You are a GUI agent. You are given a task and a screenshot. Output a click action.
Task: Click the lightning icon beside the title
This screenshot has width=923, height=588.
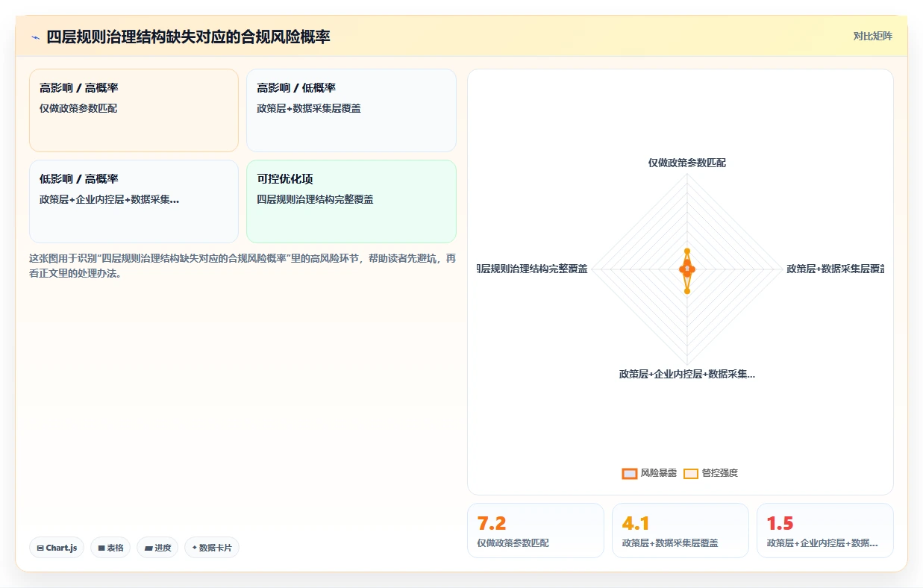35,37
